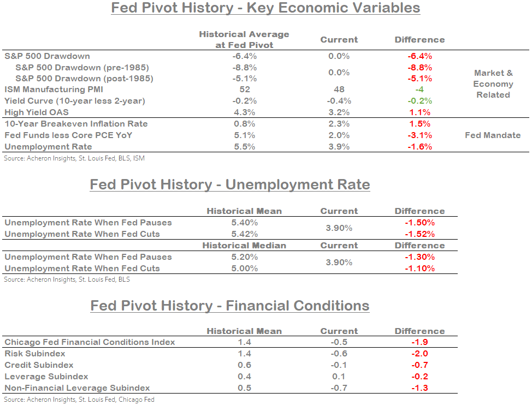Select the 'Historical Median' column header
532x405 pixels.
244,246
